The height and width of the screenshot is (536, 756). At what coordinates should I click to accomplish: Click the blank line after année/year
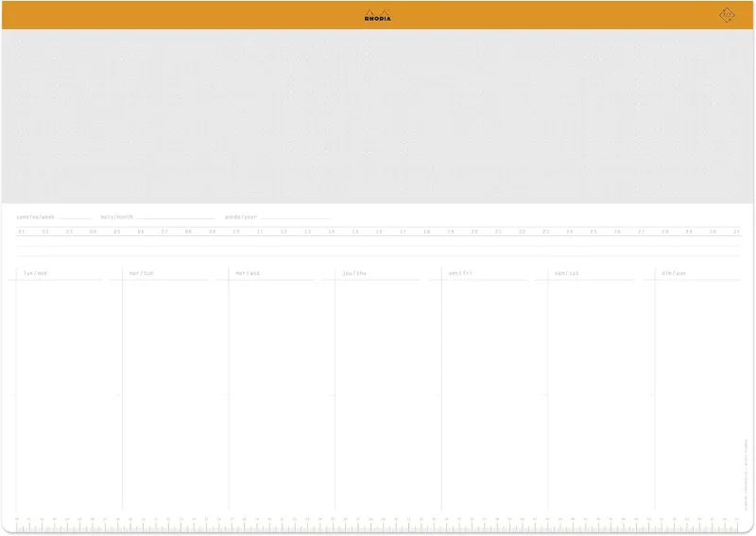[295, 218]
